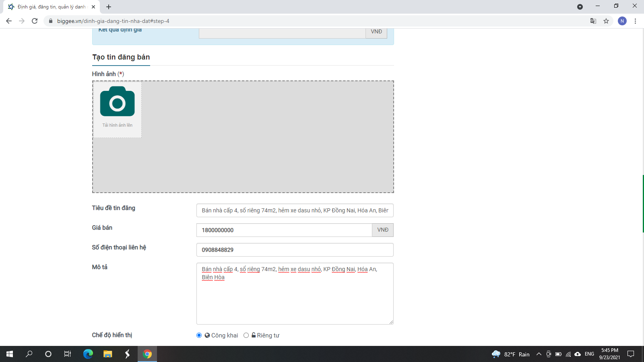Click the Google Translate icon in address bar
The image size is (644, 362).
click(x=593, y=21)
